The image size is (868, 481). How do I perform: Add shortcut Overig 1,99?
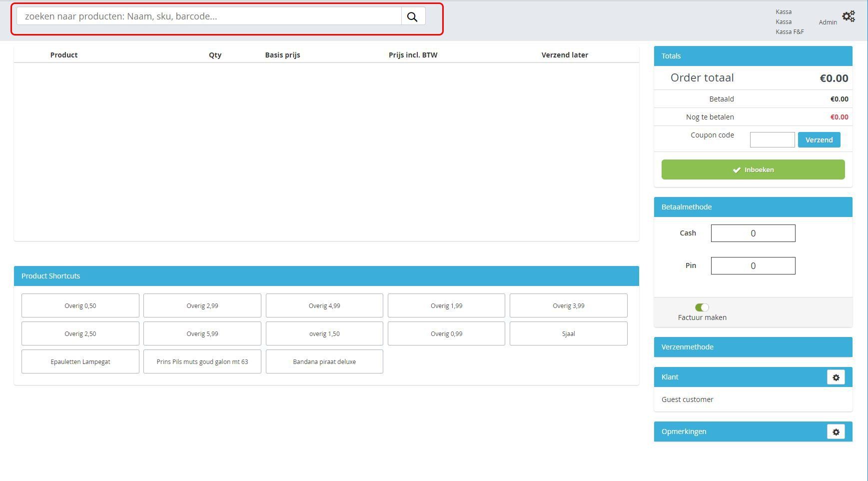446,305
